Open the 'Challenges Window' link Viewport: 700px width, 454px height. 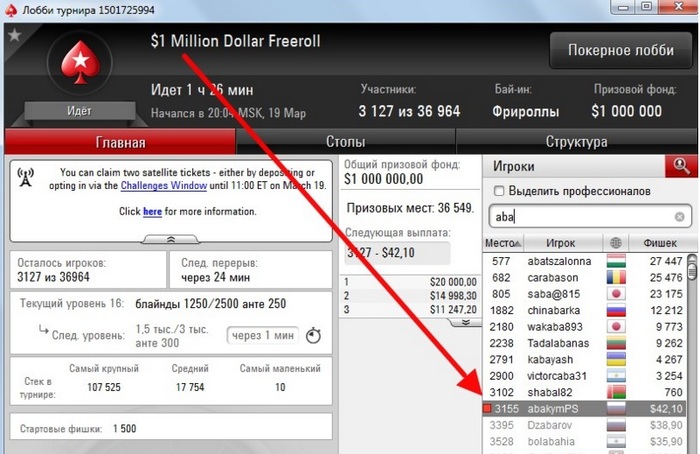tap(164, 185)
